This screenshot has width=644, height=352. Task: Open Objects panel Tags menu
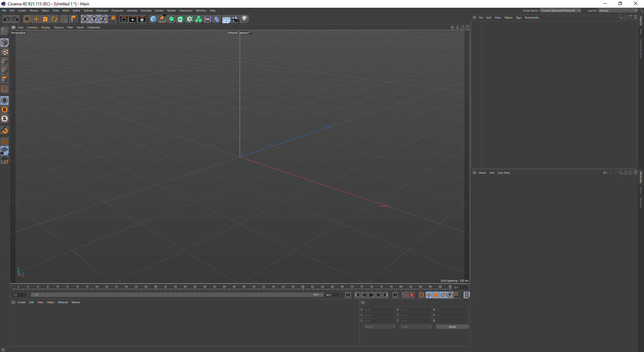click(x=519, y=17)
